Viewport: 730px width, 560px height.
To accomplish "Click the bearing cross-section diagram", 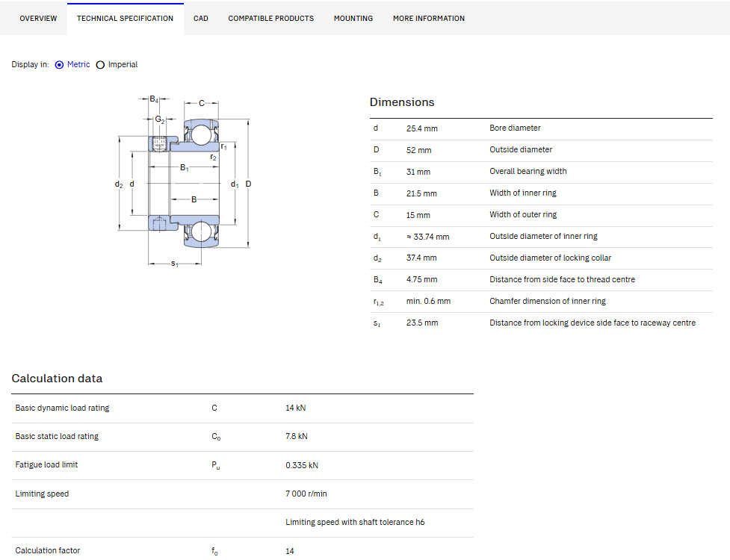I will pyautogui.click(x=183, y=181).
